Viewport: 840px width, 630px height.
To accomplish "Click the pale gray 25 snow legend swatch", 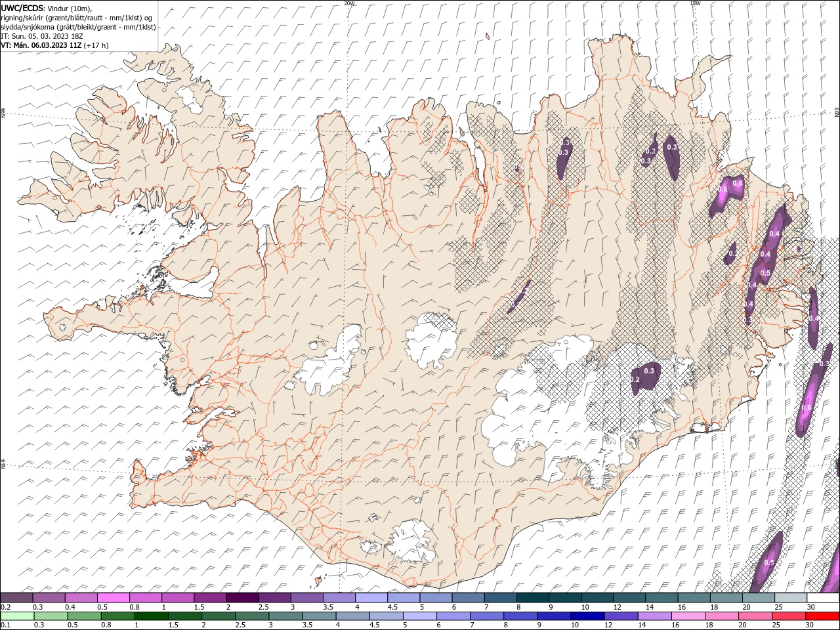I will pos(791,598).
